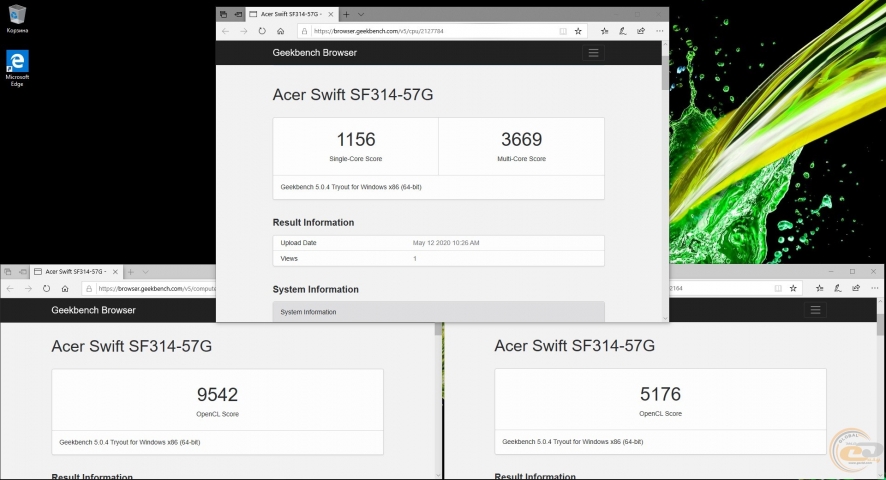Click the 3669 Multi-Core Score

pos(522,139)
